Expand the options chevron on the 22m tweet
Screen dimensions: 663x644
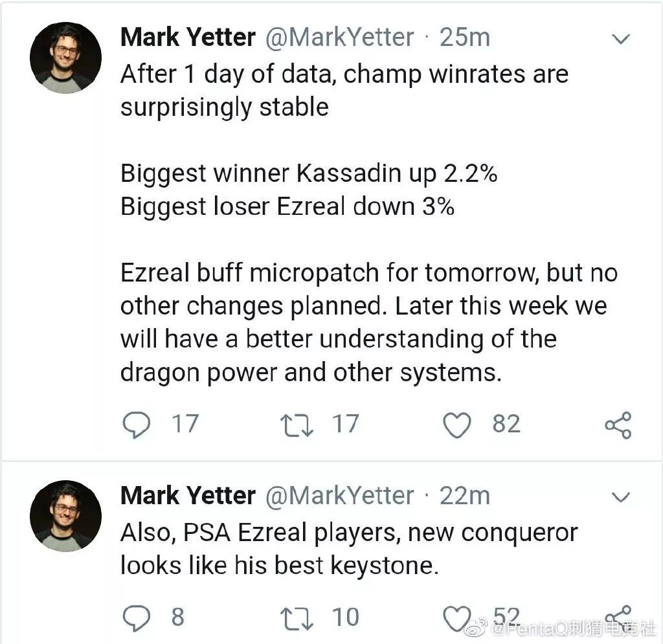(621, 497)
